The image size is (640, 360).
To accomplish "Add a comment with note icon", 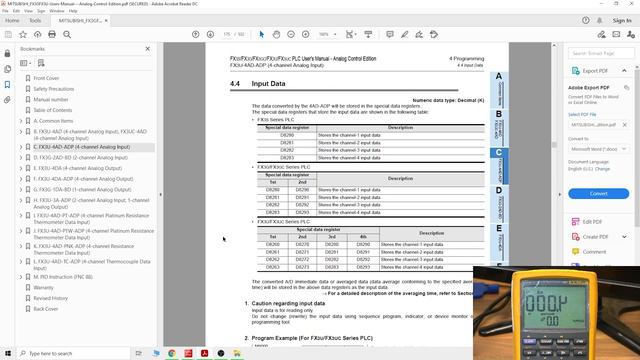I will (390, 35).
